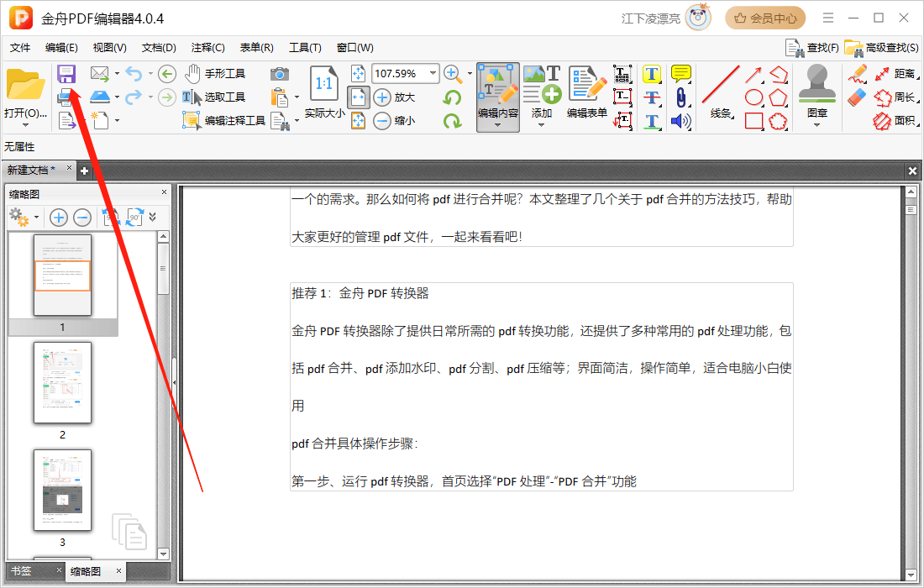Open thumbnail options gear dropdown

pos(36,218)
